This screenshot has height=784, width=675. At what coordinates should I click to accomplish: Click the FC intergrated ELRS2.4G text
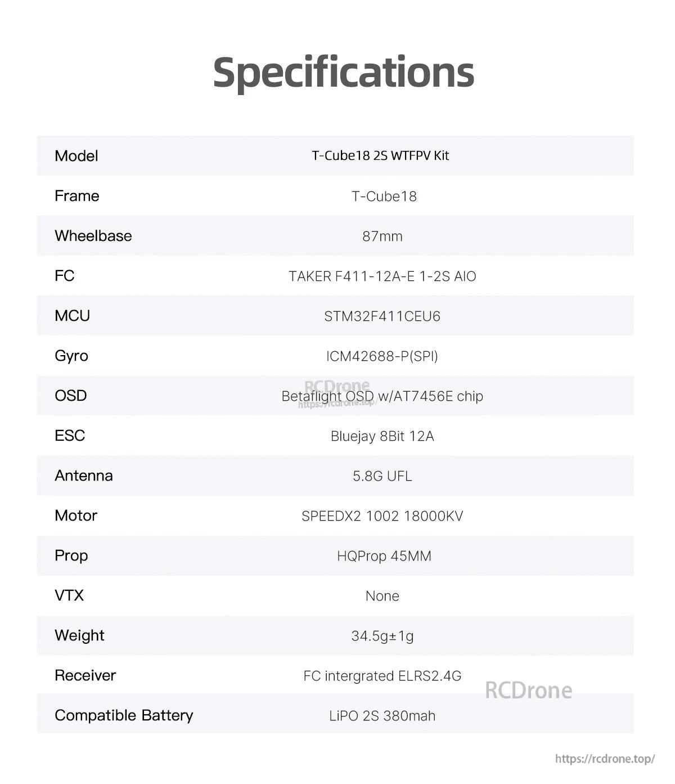[x=382, y=676]
